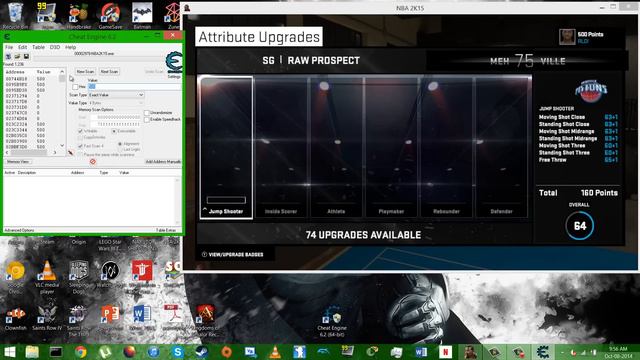This screenshot has height=360, width=640.
Task: Click the red no-entry clear list icon
Action: click(93, 162)
